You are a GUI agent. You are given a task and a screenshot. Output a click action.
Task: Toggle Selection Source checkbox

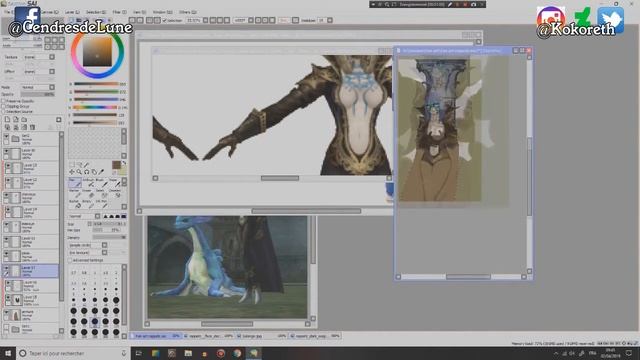(4, 111)
